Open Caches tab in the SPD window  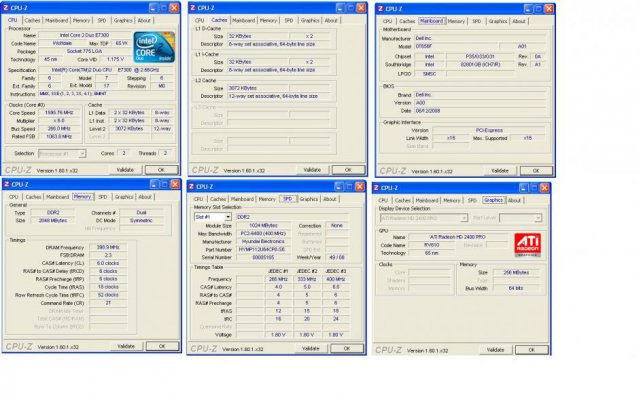(x=218, y=199)
